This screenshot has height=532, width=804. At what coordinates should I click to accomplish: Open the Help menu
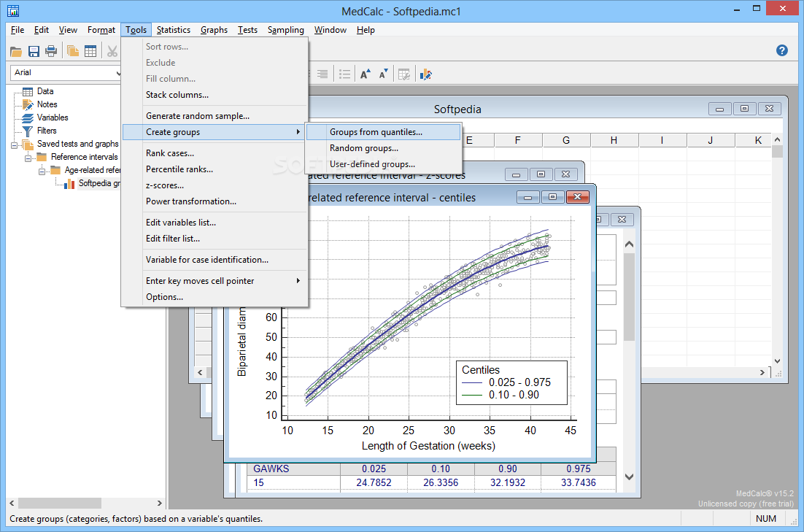(x=366, y=30)
